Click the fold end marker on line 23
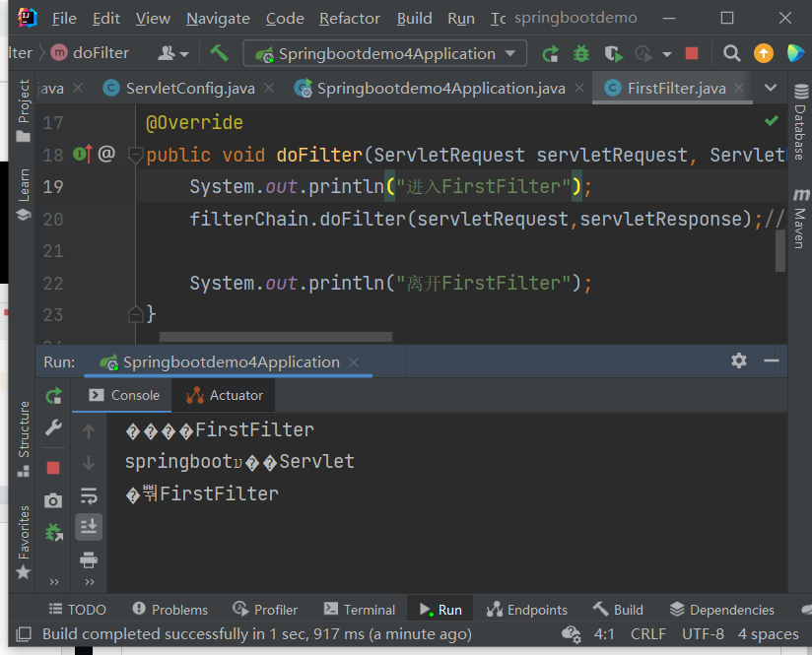 pos(135,314)
